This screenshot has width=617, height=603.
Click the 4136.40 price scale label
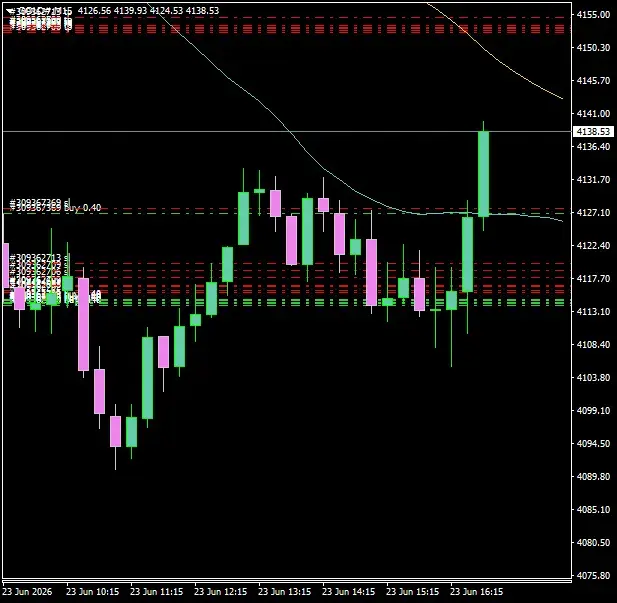[593, 147]
